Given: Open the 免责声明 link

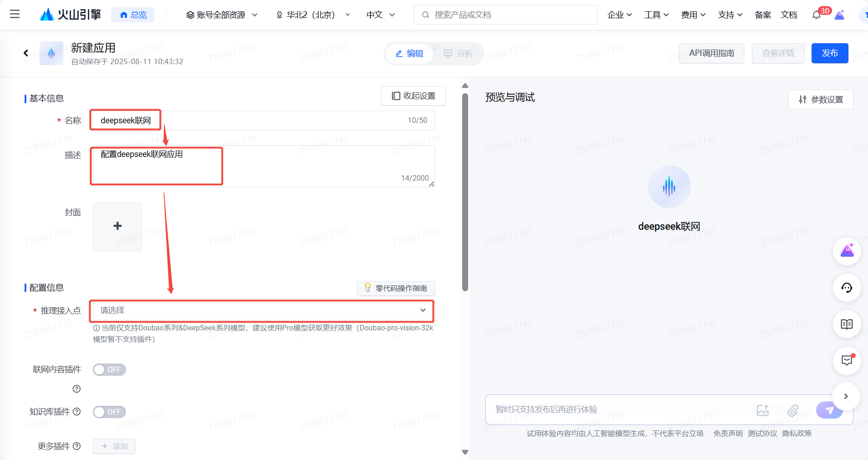Looking at the screenshot, I should pos(728,433).
